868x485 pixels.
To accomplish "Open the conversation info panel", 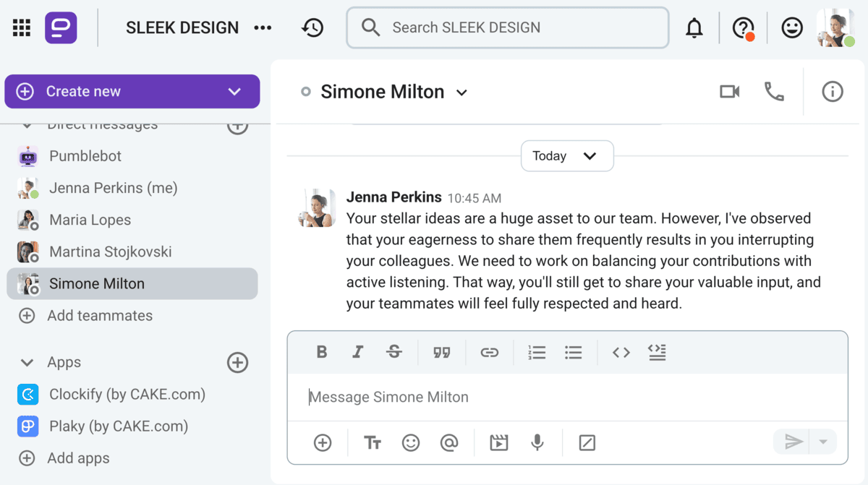I will [833, 92].
